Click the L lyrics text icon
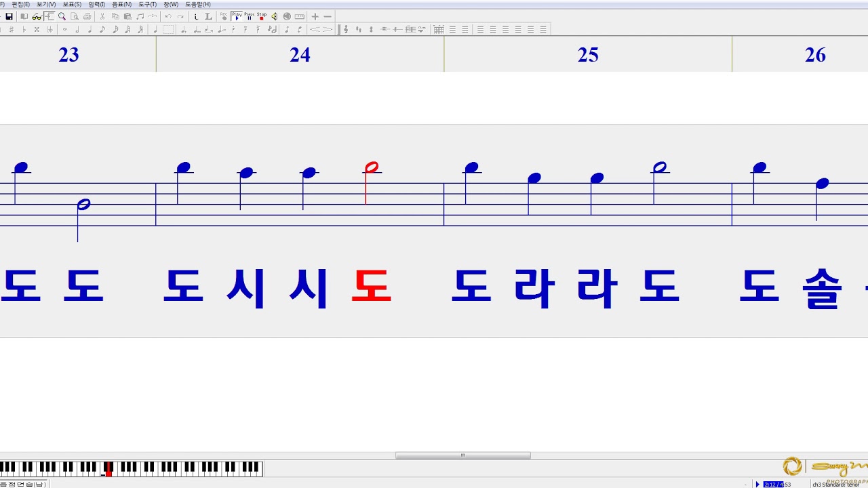 [x=208, y=16]
